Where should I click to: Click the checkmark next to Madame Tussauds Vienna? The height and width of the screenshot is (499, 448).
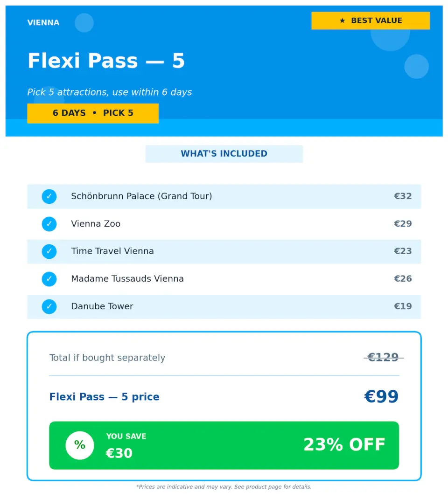[x=49, y=279]
